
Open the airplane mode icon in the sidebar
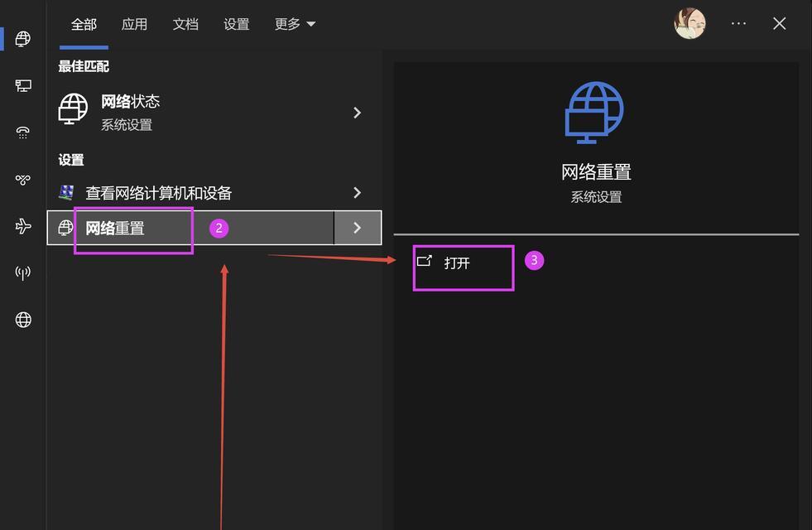(x=23, y=226)
